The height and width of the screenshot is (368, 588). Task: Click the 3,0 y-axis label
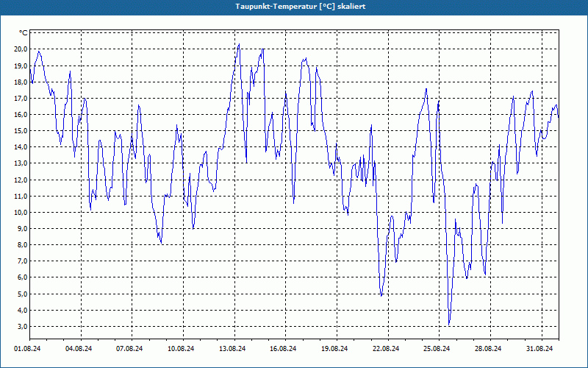tap(22, 327)
